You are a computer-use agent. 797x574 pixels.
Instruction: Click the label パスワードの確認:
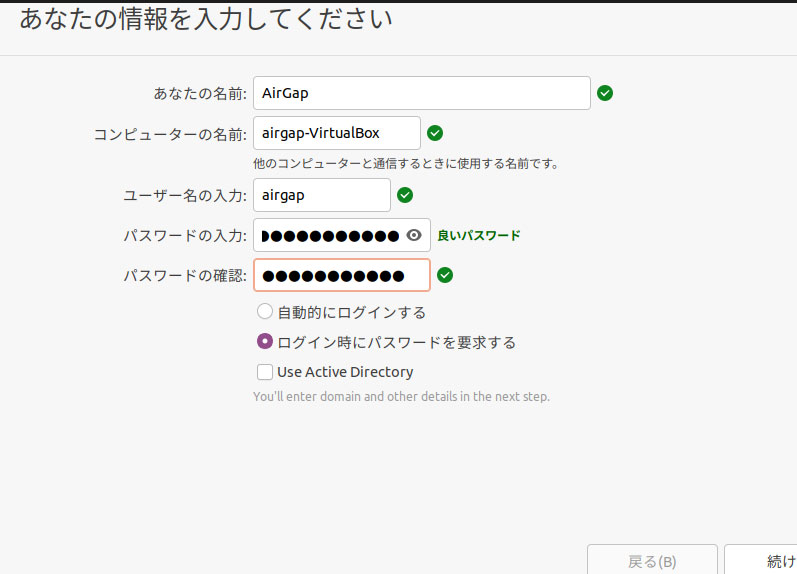[x=185, y=276]
